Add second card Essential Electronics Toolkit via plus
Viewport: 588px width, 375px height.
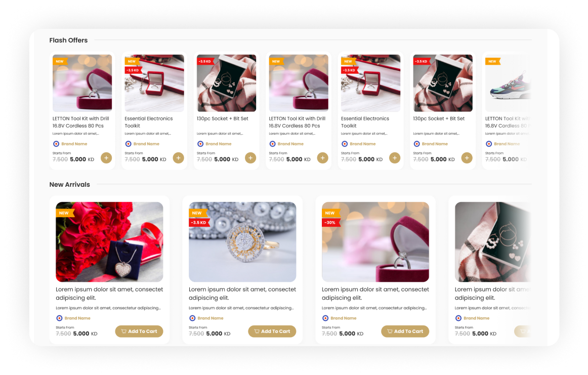(179, 158)
